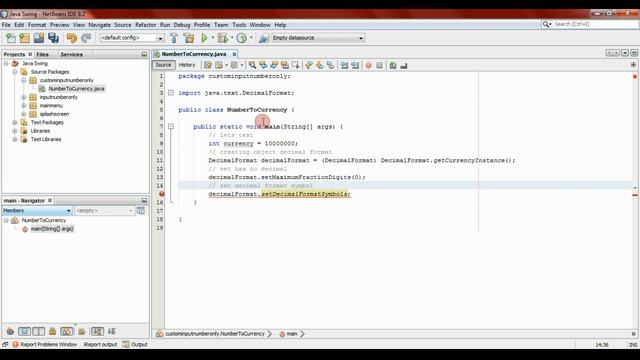Image resolution: width=640 pixels, height=360 pixels.
Task: Expand the Test Packages node
Action: 15,122
